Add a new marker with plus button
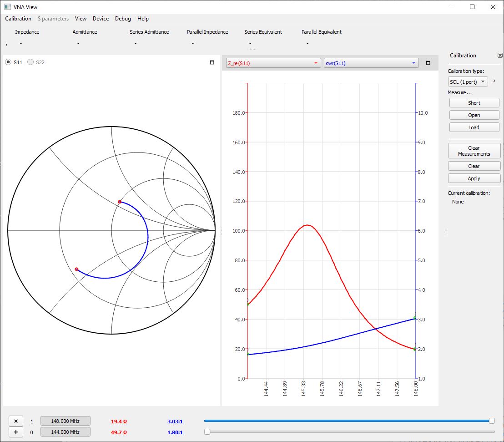Image resolution: width=504 pixels, height=442 pixels. 16,432
